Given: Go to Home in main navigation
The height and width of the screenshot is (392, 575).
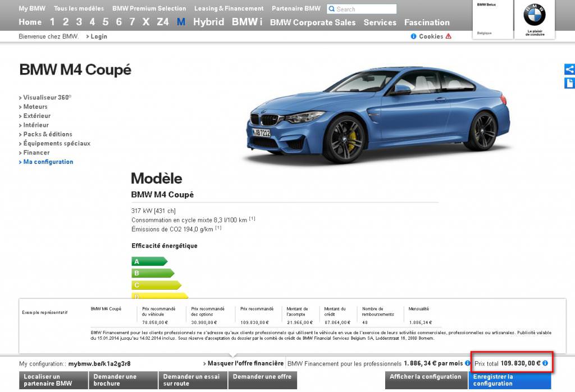Looking at the screenshot, I should pos(30,22).
